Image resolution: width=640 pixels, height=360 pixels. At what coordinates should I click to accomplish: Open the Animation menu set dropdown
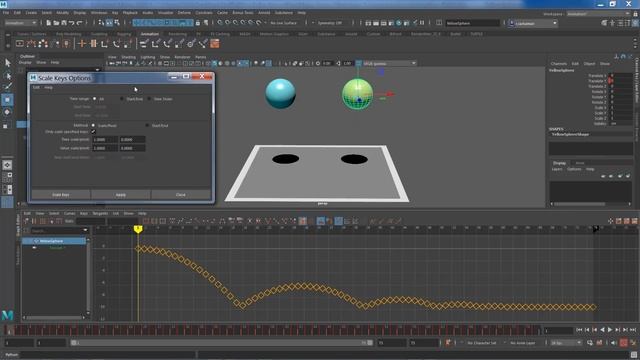[20, 23]
